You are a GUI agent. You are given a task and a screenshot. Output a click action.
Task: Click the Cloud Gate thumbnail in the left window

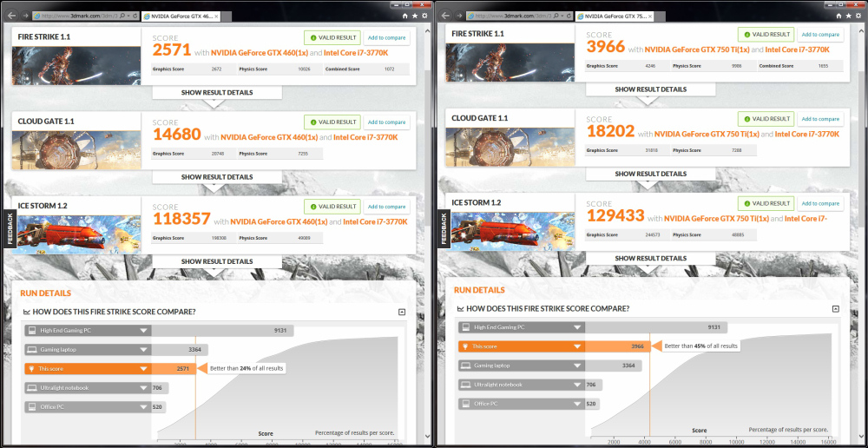tap(76, 150)
